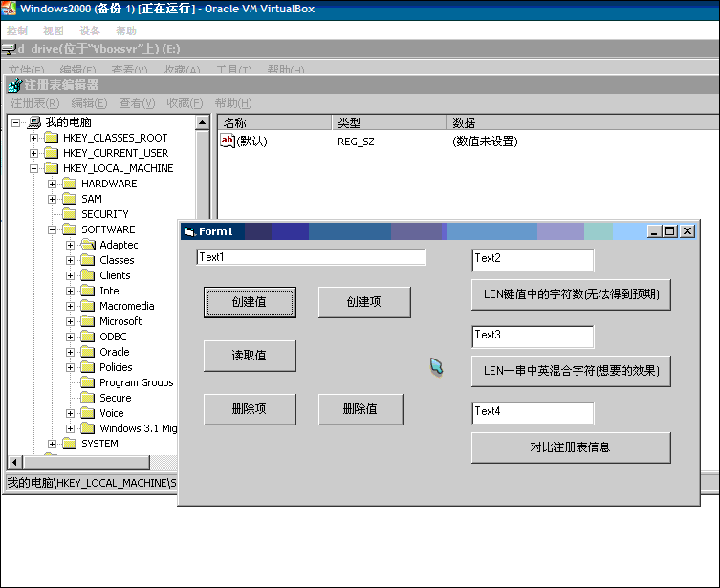Expand HKEY_CLASSES_ROOT node
This screenshot has height=588, width=720.
[x=34, y=138]
